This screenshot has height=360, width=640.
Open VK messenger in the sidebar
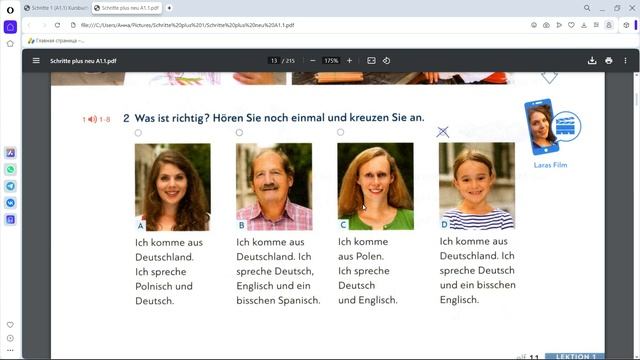10,203
